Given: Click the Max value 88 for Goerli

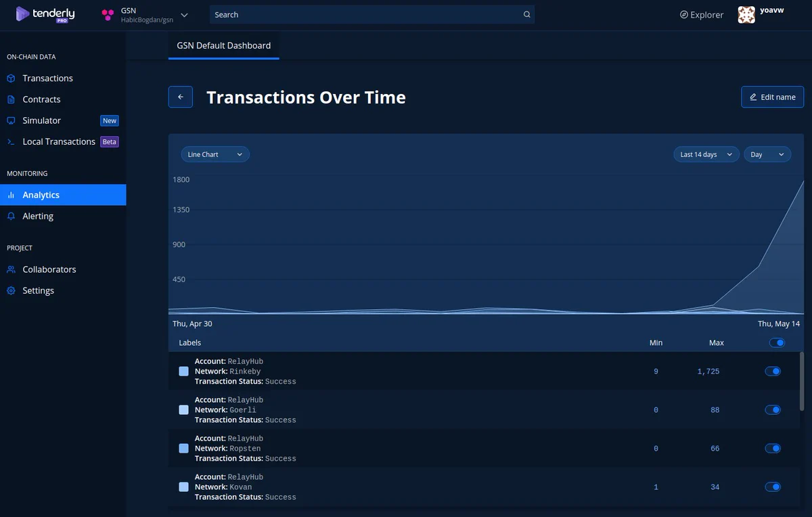Looking at the screenshot, I should tap(715, 410).
